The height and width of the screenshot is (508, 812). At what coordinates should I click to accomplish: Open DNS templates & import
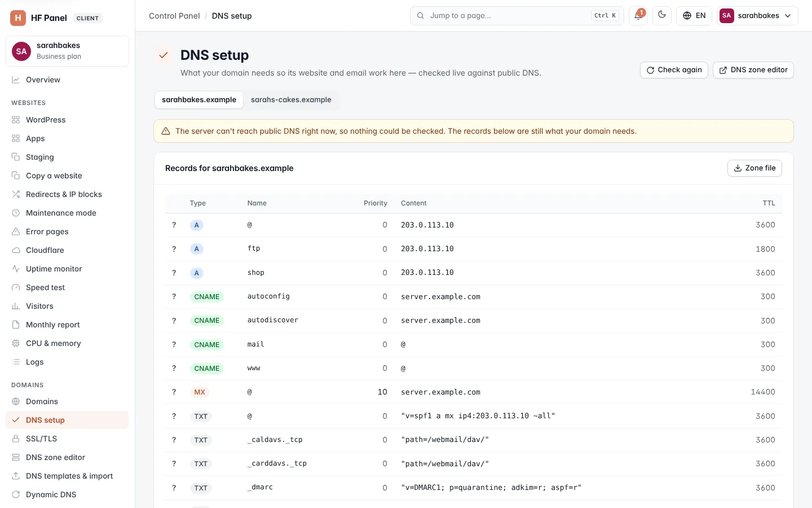point(67,476)
